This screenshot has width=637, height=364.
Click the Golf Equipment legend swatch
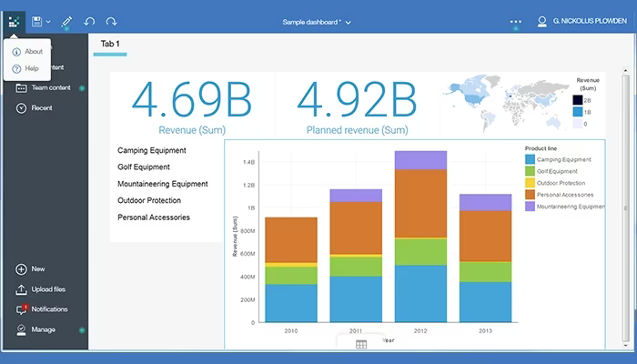530,171
